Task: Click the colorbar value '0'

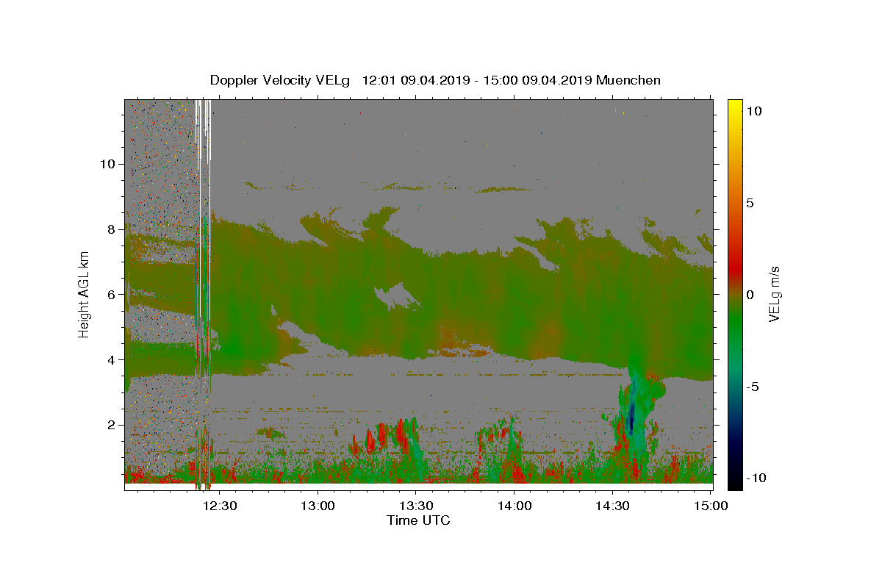Action: pyautogui.click(x=751, y=294)
